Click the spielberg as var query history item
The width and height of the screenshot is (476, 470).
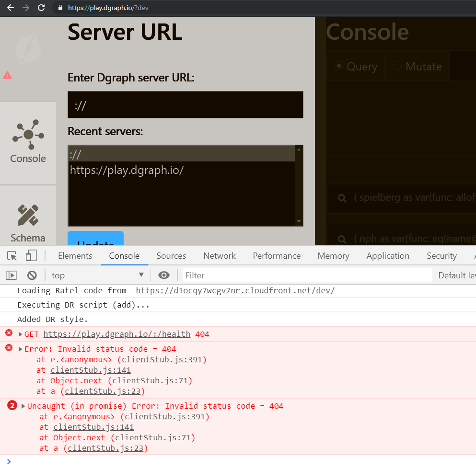point(402,198)
